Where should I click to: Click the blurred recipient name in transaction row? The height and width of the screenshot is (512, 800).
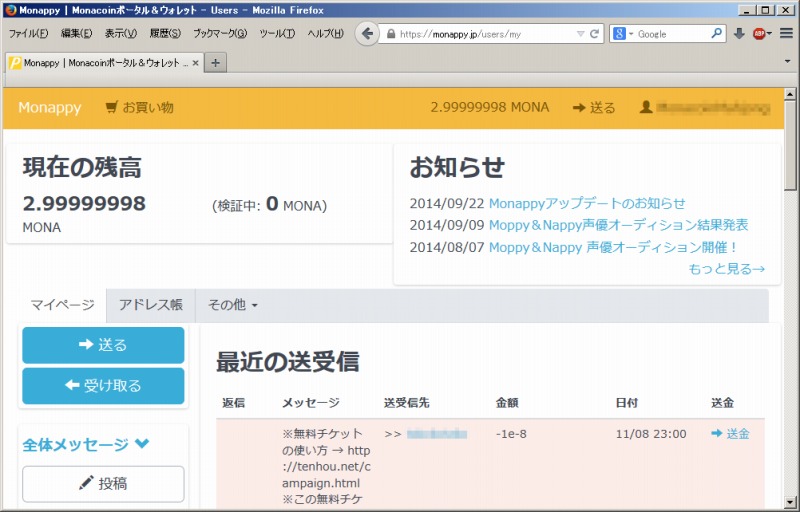pyautogui.click(x=437, y=434)
